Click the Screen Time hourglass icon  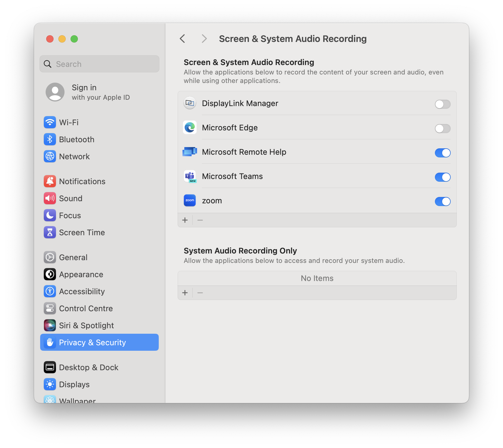coord(50,233)
